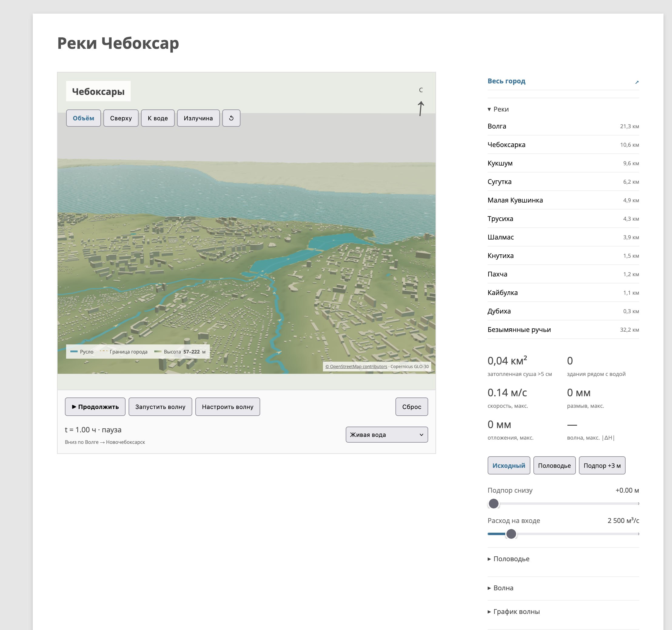Viewport: 672px width, 630px height.
Task: Click the expand arrow next to Весь город
Action: point(637,82)
